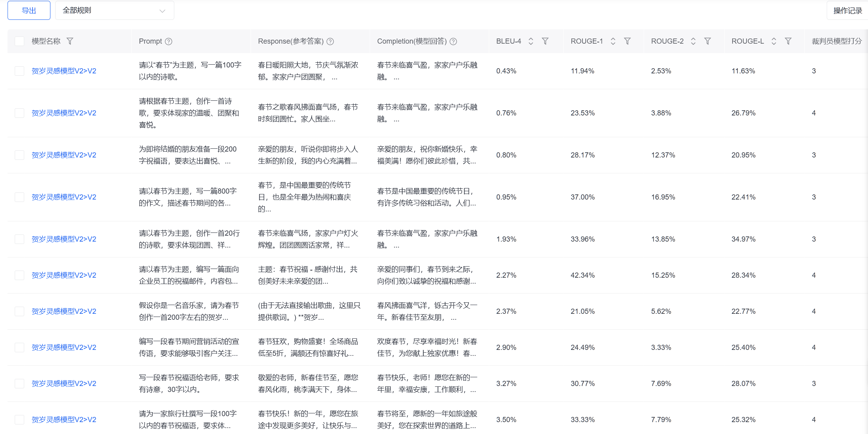Open the 操作记录 operation log
This screenshot has width=868, height=434.
pyautogui.click(x=847, y=10)
